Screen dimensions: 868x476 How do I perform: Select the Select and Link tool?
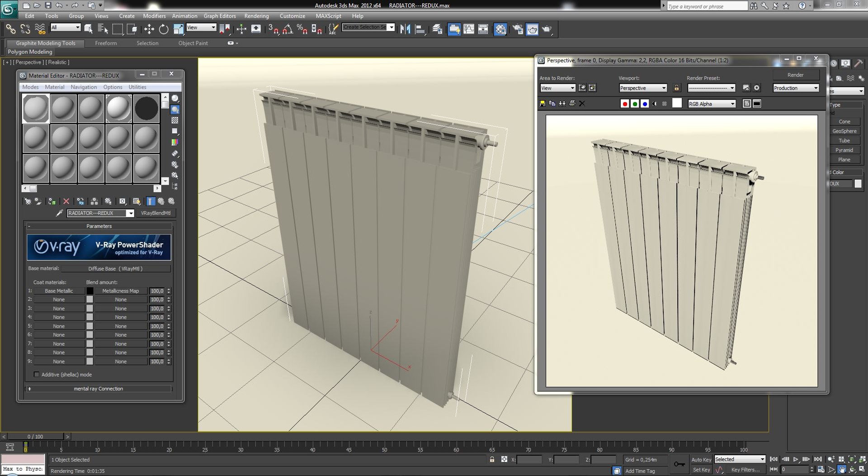click(10, 29)
